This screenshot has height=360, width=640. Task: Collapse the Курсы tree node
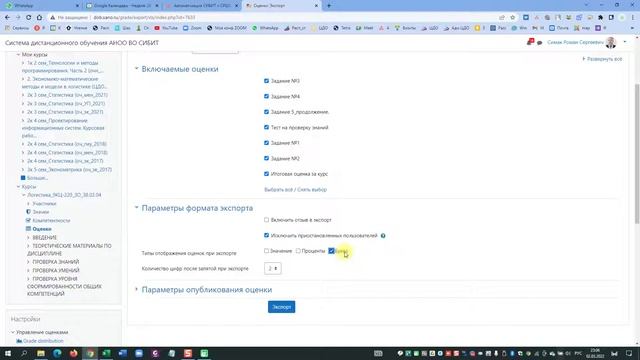click(18, 187)
